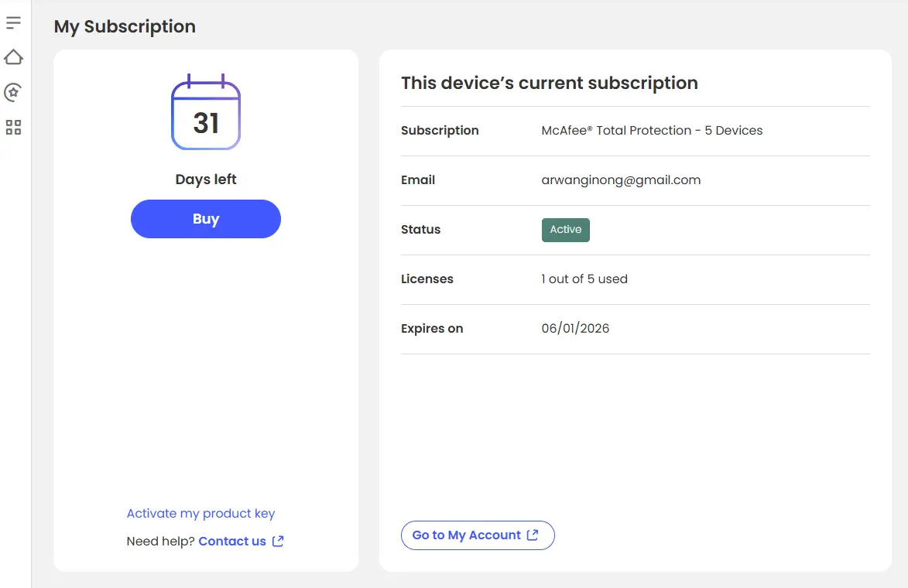Image resolution: width=908 pixels, height=588 pixels.
Task: Click the Expires on row label
Action: click(432, 329)
